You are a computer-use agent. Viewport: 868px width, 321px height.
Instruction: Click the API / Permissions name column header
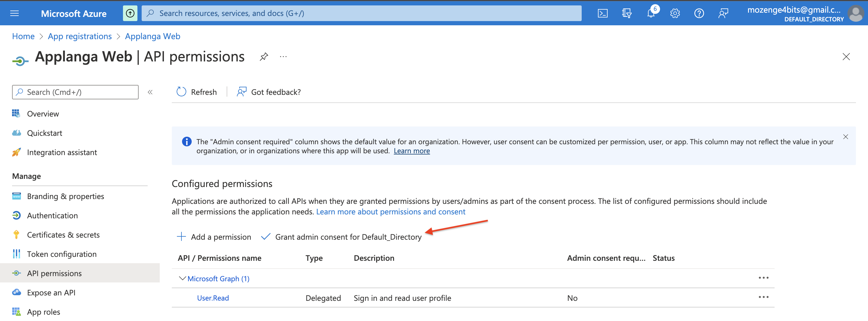click(219, 258)
